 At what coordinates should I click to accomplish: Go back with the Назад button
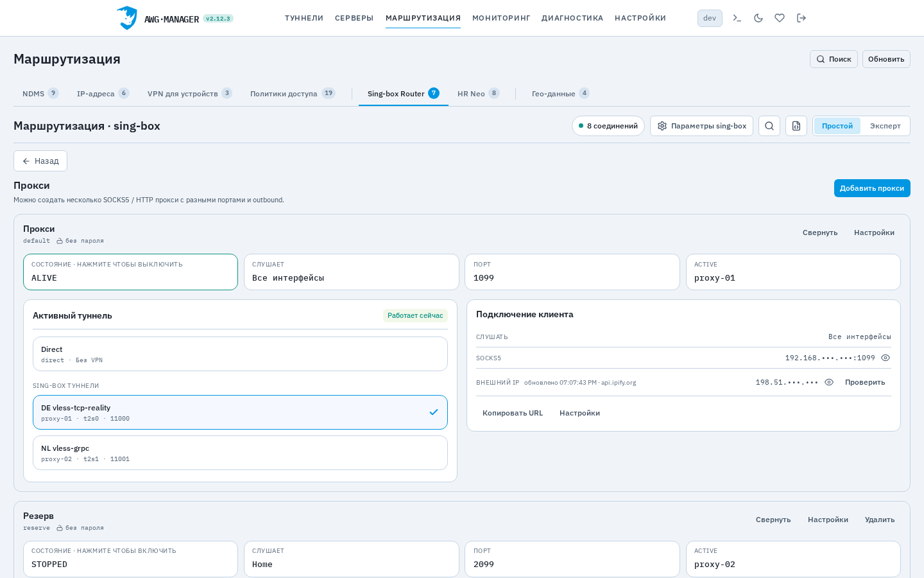point(40,161)
